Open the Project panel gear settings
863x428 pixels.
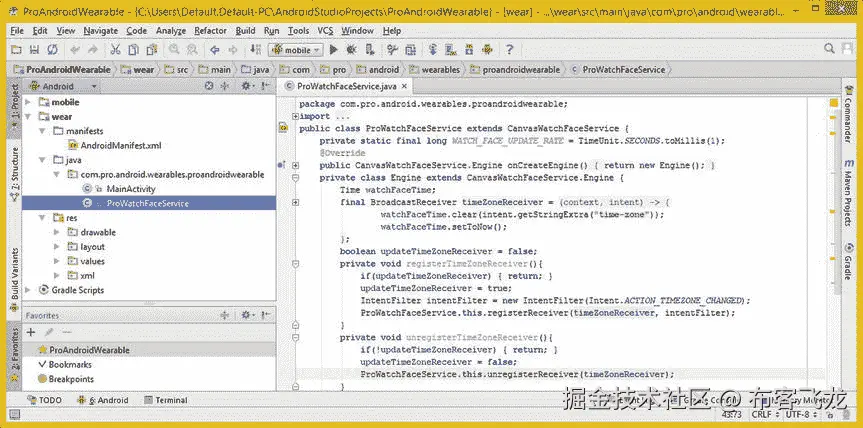247,86
